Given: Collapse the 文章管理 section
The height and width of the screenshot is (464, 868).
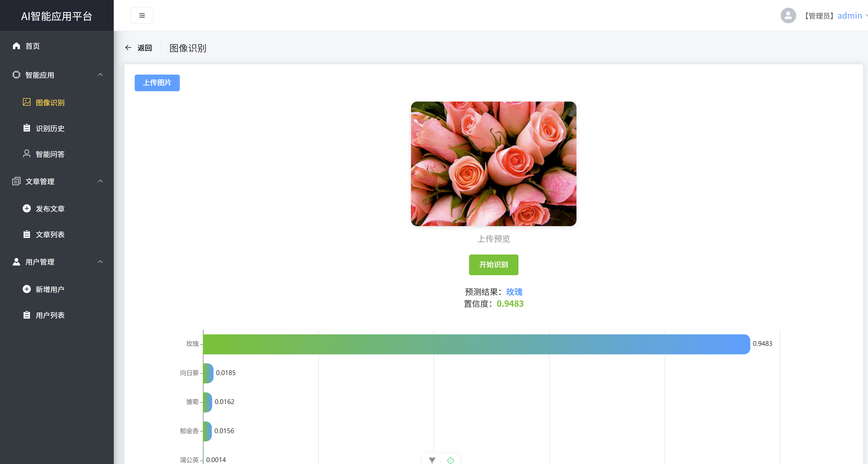Looking at the screenshot, I should click(100, 181).
